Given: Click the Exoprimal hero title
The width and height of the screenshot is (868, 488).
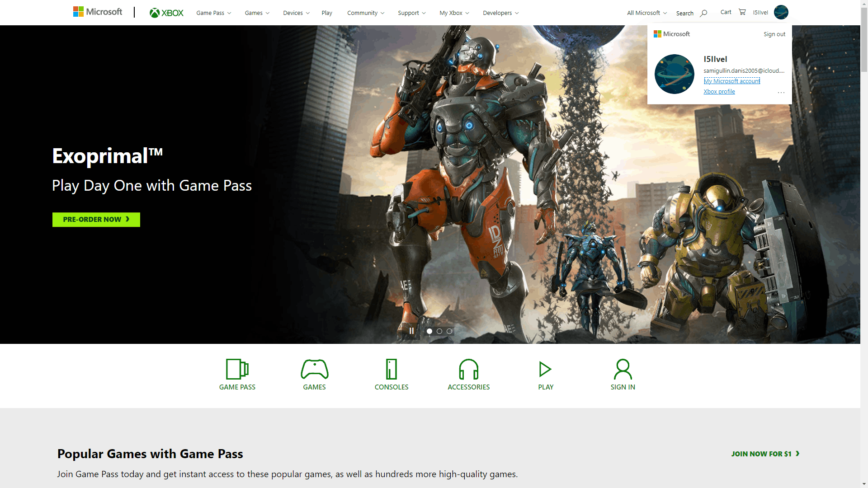Looking at the screenshot, I should [x=107, y=156].
